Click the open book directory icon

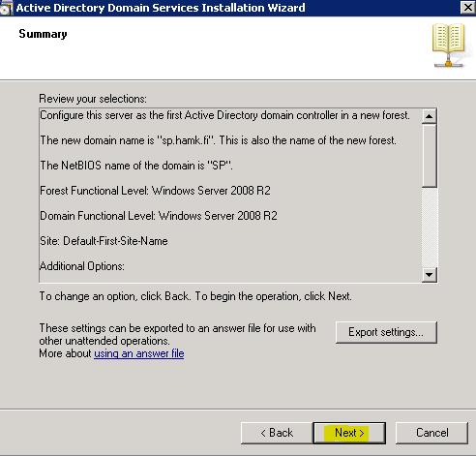449,46
